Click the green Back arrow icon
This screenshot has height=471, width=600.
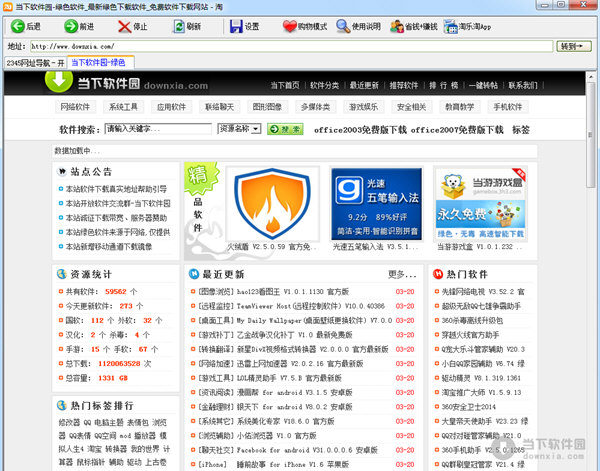(18, 26)
